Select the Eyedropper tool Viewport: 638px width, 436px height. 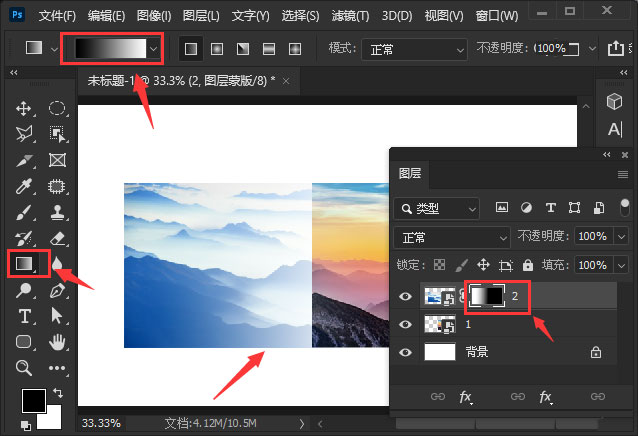[x=24, y=186]
